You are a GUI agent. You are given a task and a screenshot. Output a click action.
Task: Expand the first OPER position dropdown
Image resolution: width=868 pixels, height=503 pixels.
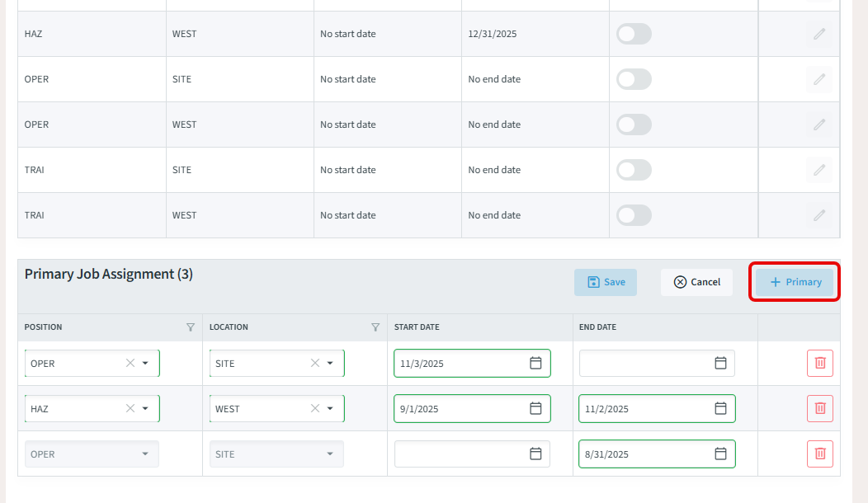pyautogui.click(x=145, y=363)
